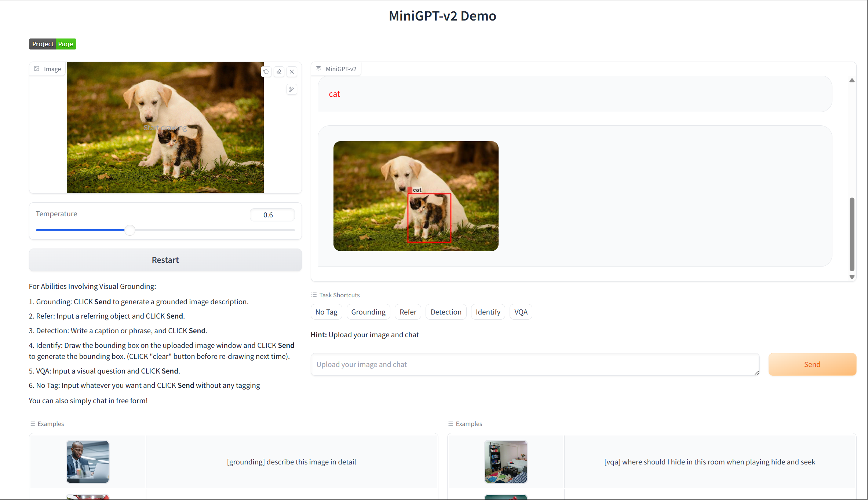The height and width of the screenshot is (500, 868).
Task: Select the brush pen tool icon
Action: (x=292, y=89)
